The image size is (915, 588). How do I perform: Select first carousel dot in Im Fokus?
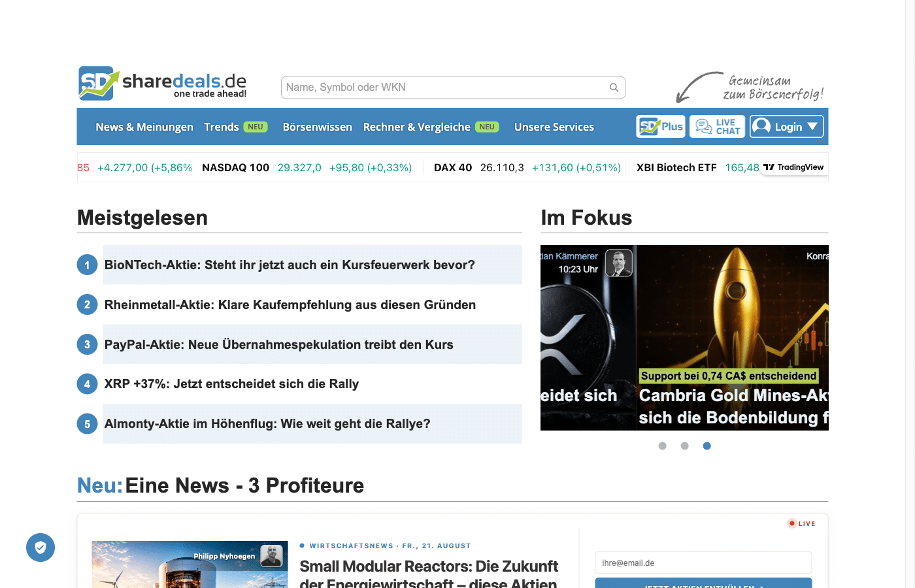pyautogui.click(x=663, y=446)
